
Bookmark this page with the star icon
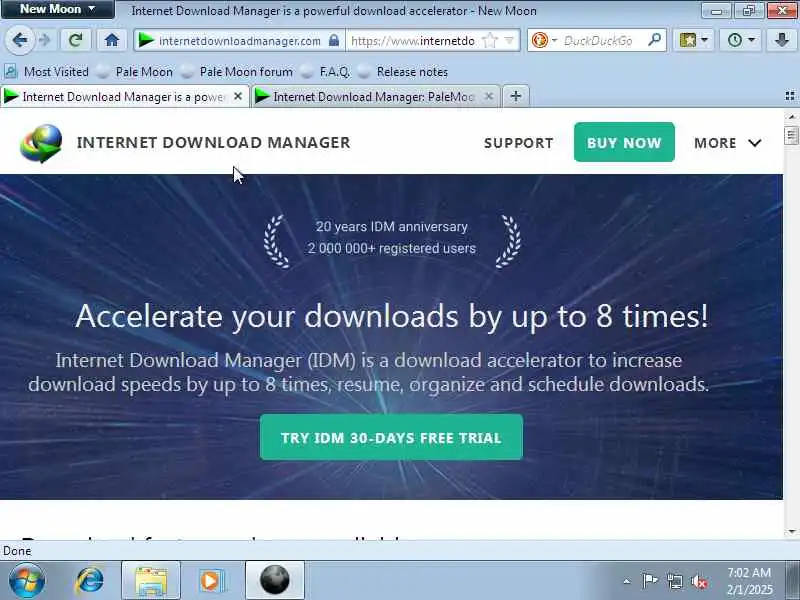point(489,40)
